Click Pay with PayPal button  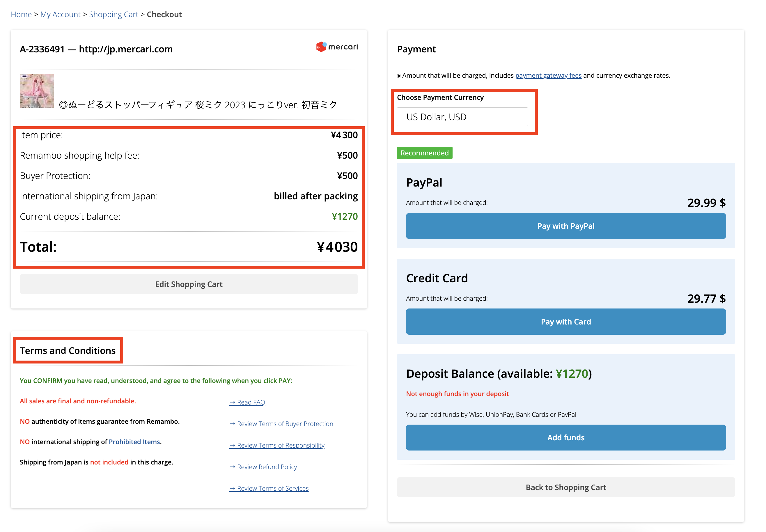point(565,226)
